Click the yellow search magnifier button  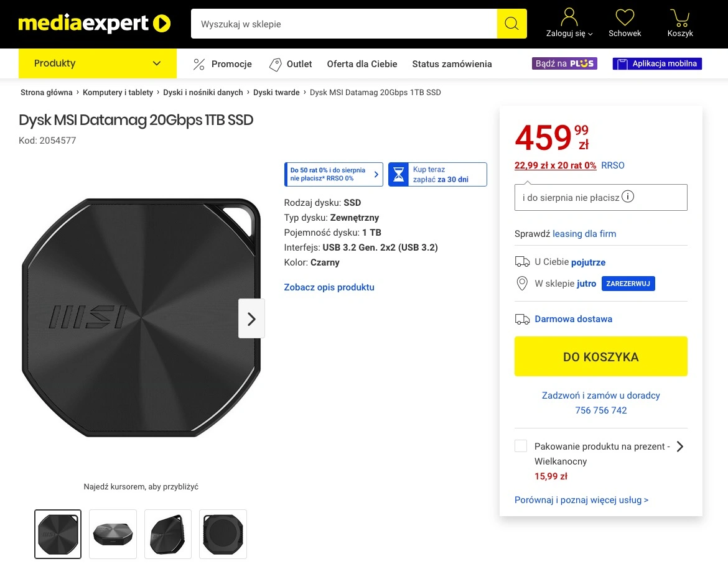point(511,24)
